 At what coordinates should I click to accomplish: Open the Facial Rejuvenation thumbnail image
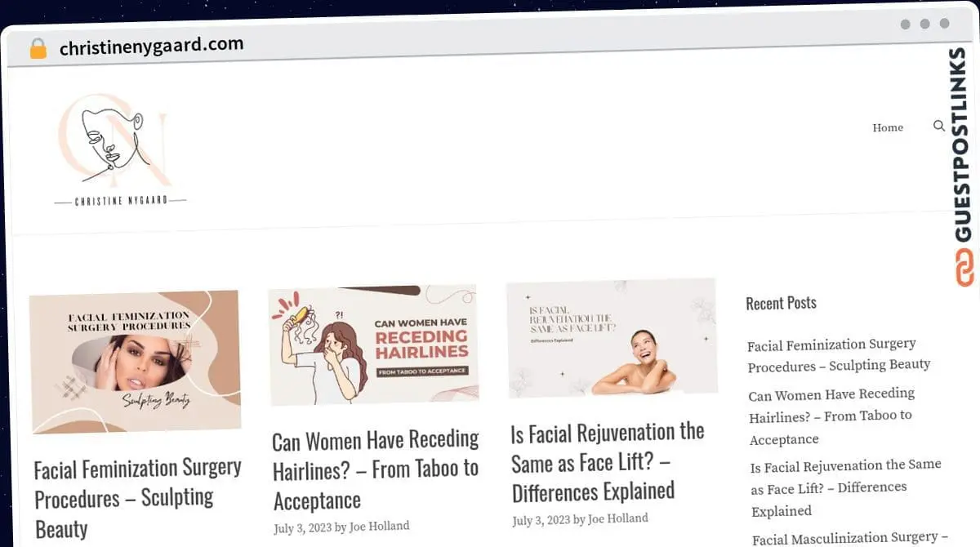pyautogui.click(x=612, y=338)
